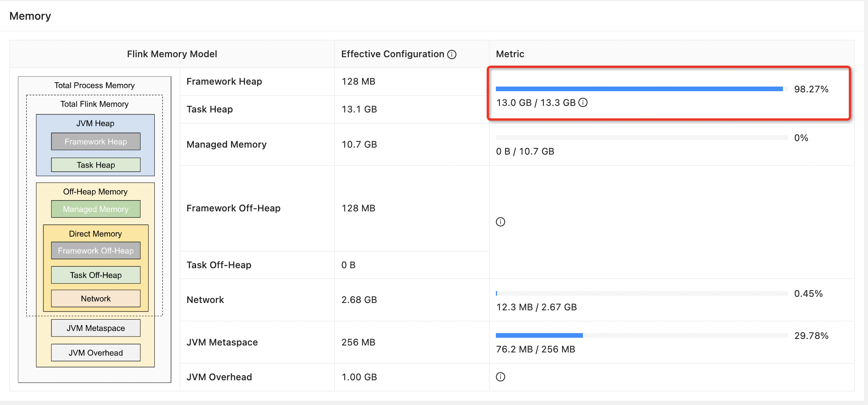Click the 0 B / 10.7 GB usage text
Viewport: 868px width, 405px height.
525,151
